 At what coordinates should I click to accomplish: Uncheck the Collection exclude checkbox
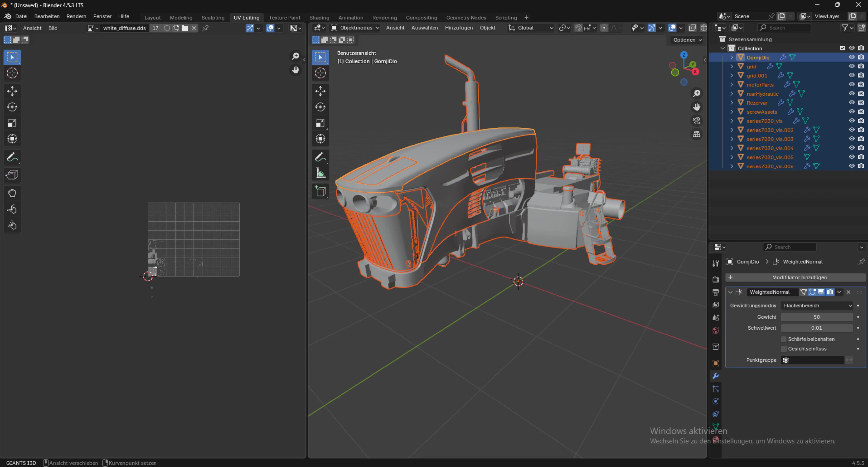pyautogui.click(x=842, y=48)
